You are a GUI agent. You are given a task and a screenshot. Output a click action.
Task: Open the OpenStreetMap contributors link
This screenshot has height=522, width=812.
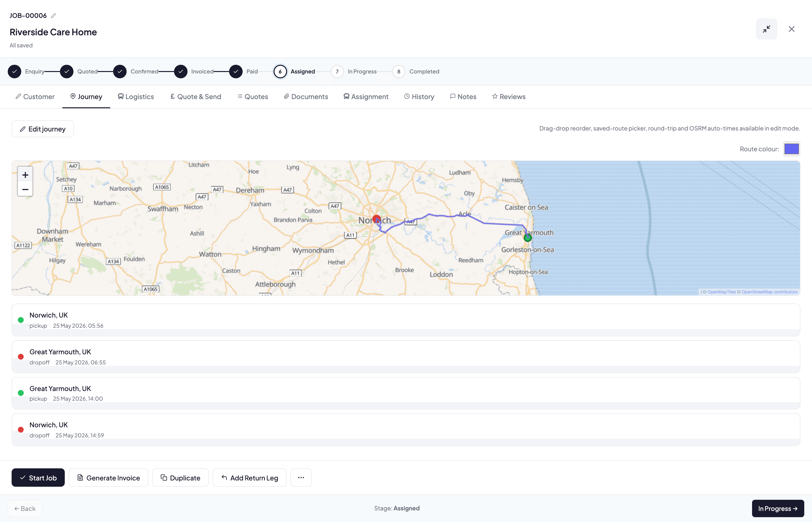[x=769, y=292]
